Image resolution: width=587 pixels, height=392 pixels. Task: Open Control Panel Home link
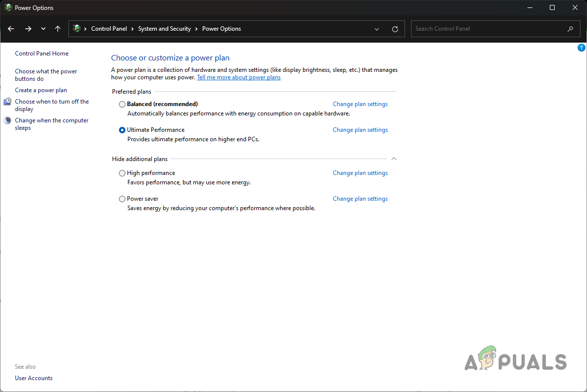[x=42, y=54]
